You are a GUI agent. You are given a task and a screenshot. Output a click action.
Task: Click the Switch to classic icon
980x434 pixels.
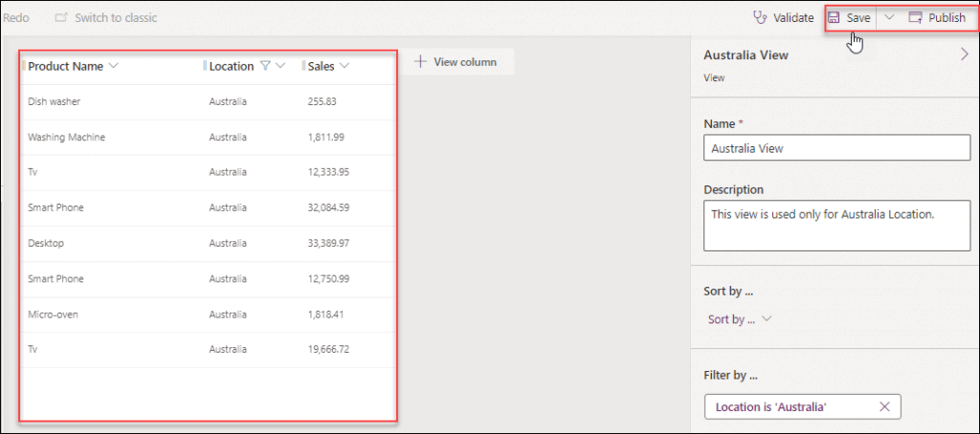click(x=60, y=18)
